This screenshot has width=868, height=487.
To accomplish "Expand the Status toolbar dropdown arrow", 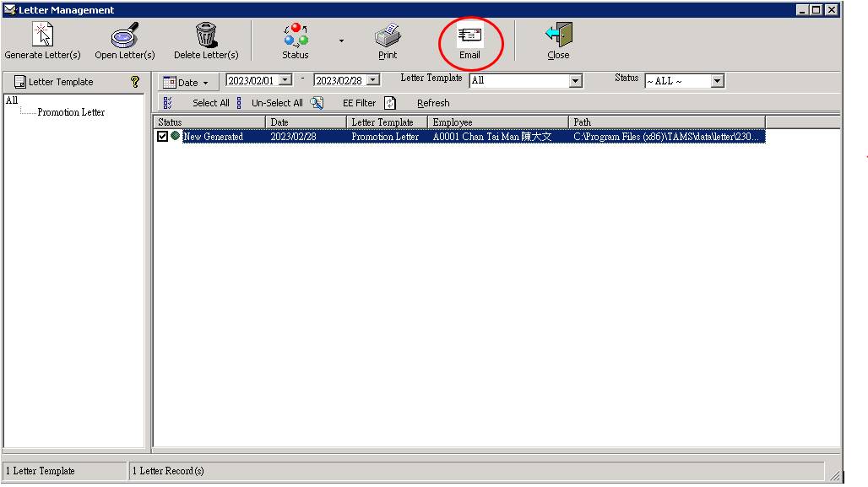I will tap(341, 41).
